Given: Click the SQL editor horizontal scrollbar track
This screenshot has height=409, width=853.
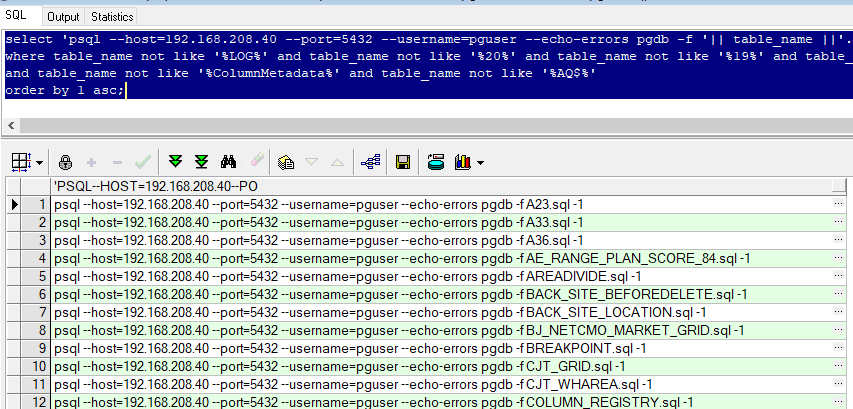Looking at the screenshot, I should tap(436, 126).
